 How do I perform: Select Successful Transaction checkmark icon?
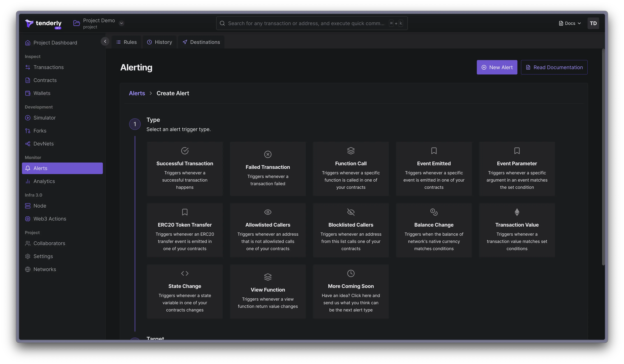pyautogui.click(x=185, y=151)
